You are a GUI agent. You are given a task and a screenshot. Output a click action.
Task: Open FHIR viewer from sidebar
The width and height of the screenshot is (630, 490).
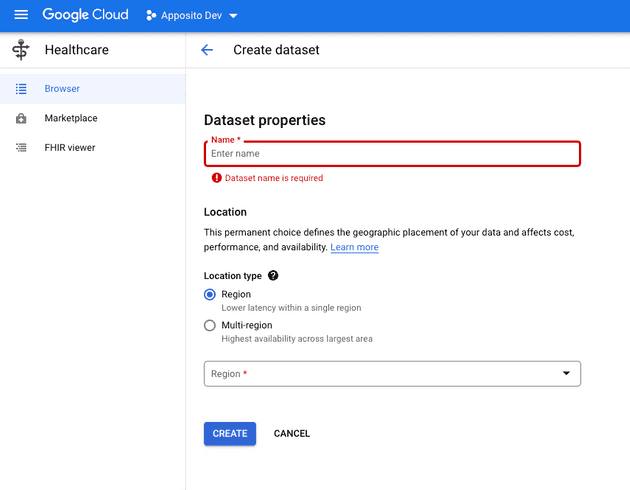(x=70, y=148)
